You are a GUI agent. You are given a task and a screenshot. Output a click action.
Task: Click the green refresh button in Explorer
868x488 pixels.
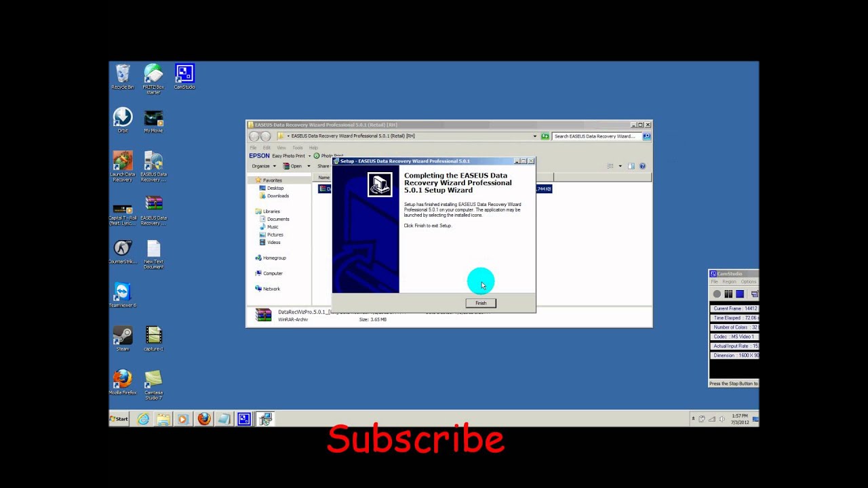click(x=545, y=136)
